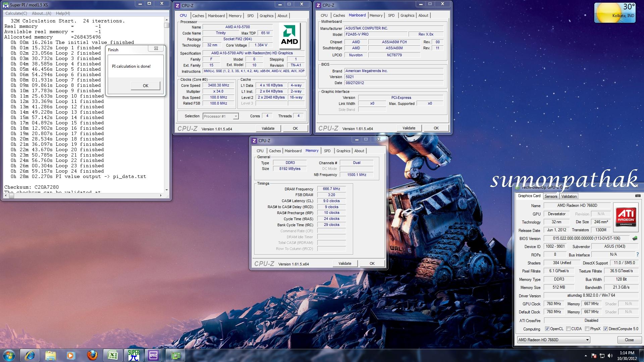Show hidden tray icons arrow
Image resolution: width=644 pixels, height=362 pixels.
click(x=586, y=356)
